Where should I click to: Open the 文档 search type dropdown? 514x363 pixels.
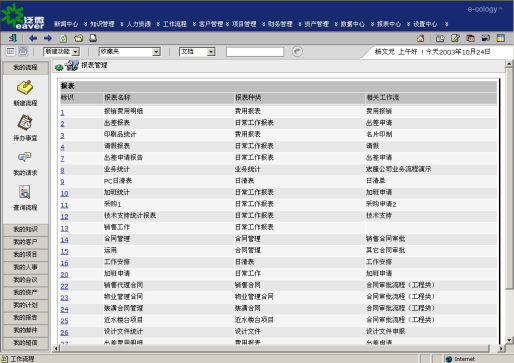point(197,52)
